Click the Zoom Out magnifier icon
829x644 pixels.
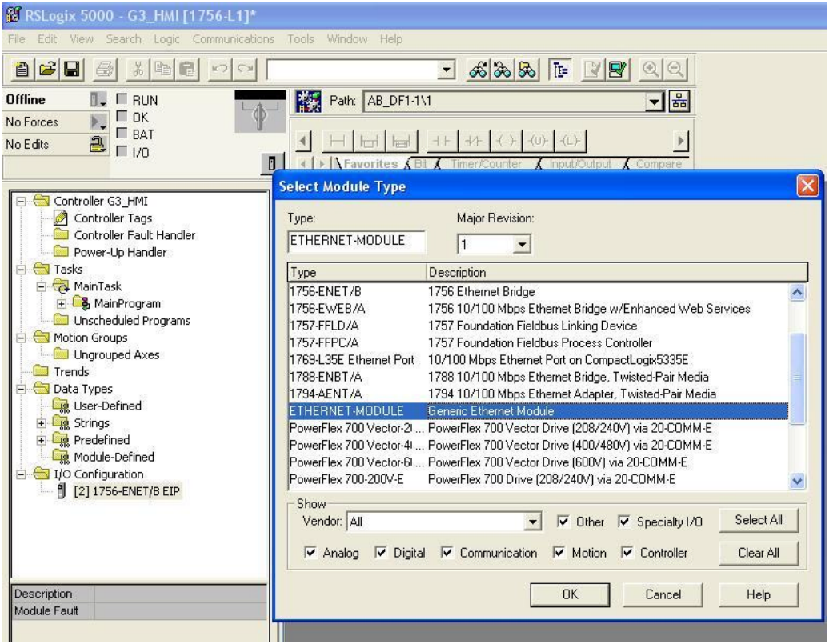675,70
